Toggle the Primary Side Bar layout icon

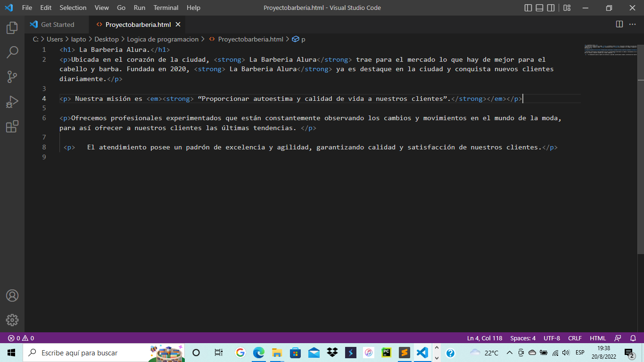coord(528,8)
